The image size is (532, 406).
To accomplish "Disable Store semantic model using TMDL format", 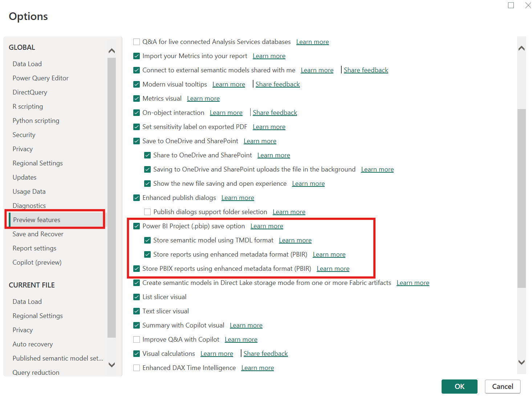I will pos(147,240).
